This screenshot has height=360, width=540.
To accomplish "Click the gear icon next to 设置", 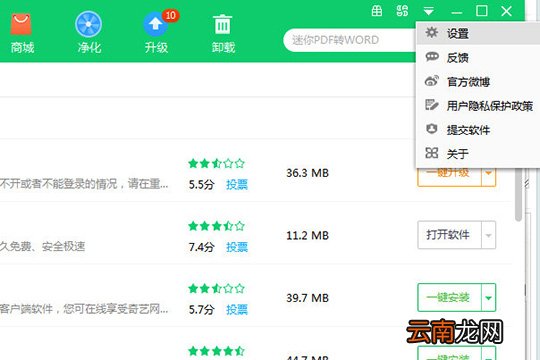I will click(x=432, y=33).
